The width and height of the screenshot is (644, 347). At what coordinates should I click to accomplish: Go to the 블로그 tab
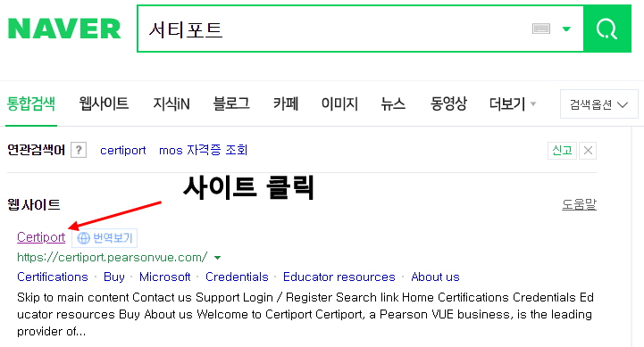[x=231, y=103]
